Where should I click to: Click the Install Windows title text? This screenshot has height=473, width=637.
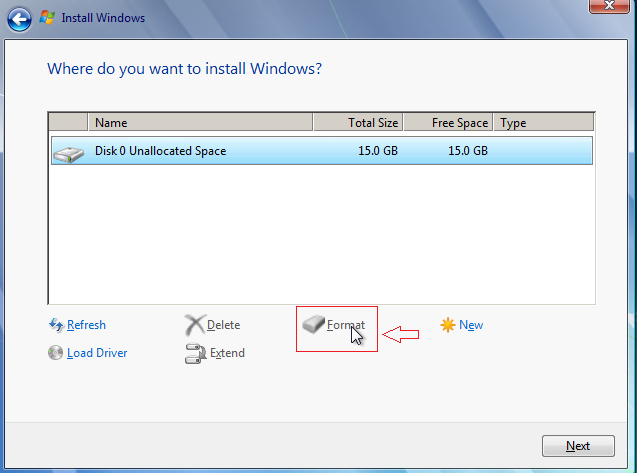[x=103, y=18]
